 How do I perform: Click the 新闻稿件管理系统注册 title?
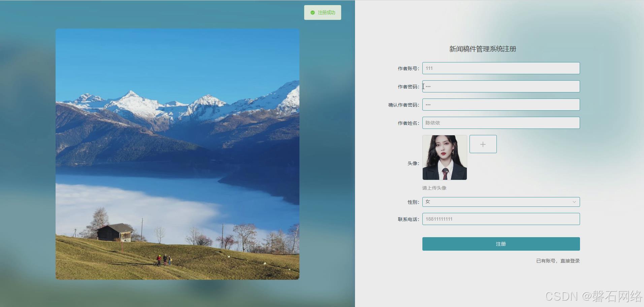pyautogui.click(x=483, y=49)
